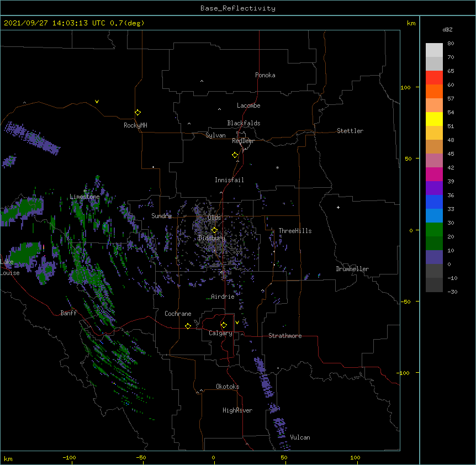Viewport: 476px width, 465px height.
Task: Select the -100 tick on the vertical distance axis
Action: point(404,373)
